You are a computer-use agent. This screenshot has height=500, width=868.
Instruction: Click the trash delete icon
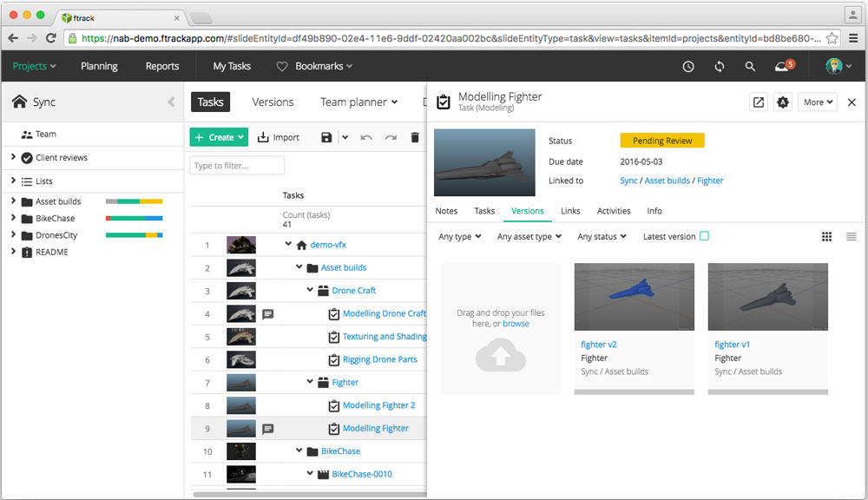coord(415,137)
